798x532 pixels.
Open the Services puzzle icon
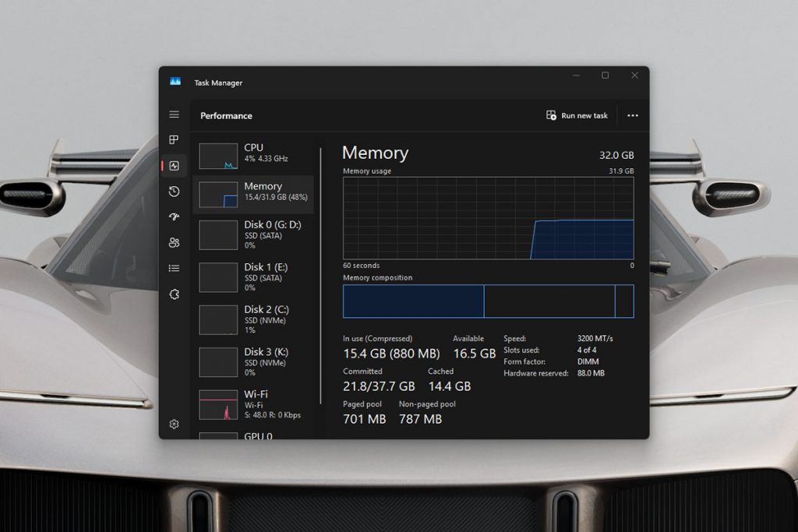[174, 294]
